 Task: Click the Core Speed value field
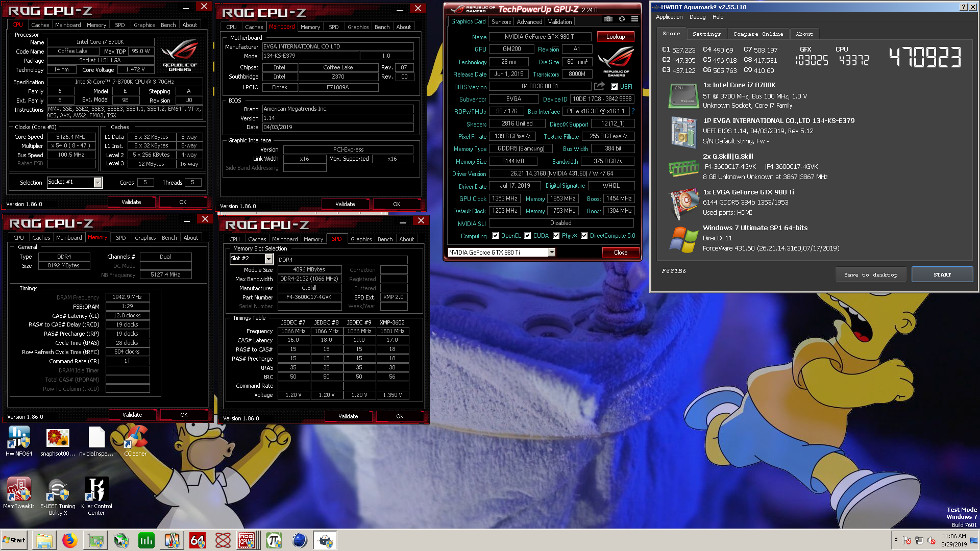71,137
